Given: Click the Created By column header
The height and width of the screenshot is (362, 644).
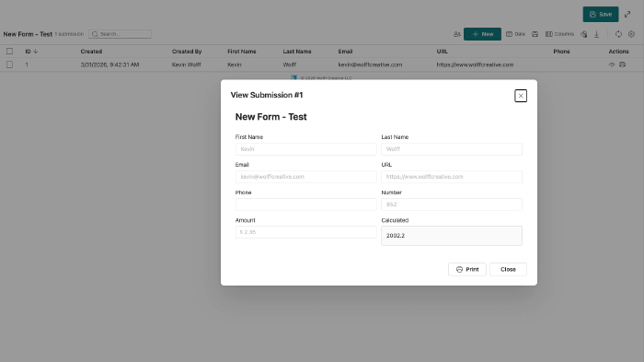Looking at the screenshot, I should coord(187,52).
